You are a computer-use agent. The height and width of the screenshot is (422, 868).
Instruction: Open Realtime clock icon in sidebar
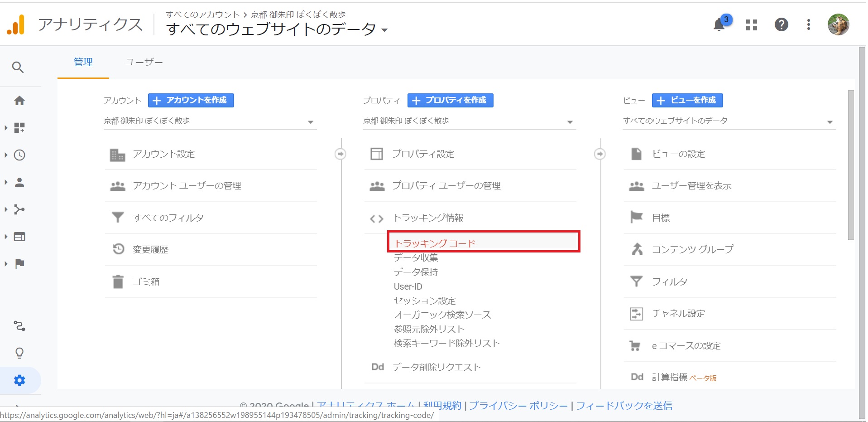pyautogui.click(x=19, y=155)
